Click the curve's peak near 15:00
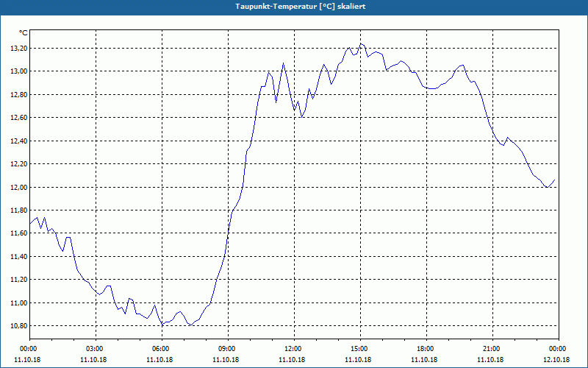Viewport: 588px width, 368px height. [361, 43]
